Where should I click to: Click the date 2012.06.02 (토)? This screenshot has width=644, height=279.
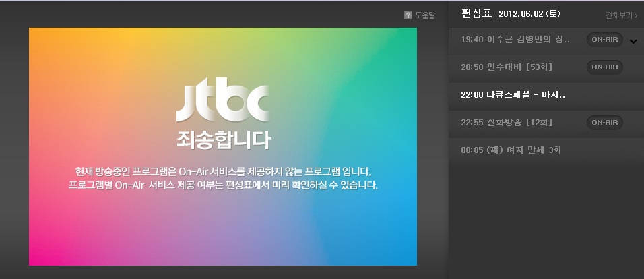(x=529, y=14)
